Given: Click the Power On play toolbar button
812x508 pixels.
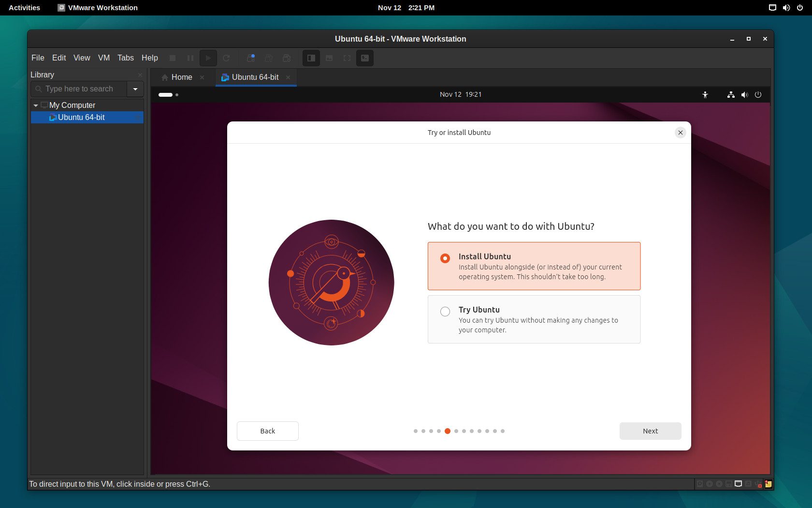Looking at the screenshot, I should point(208,58).
